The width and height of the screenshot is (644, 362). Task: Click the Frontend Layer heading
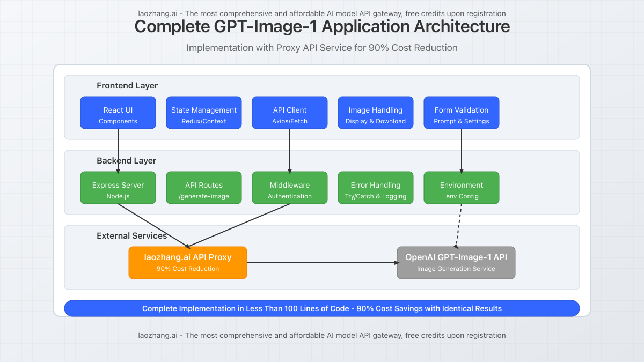point(127,86)
